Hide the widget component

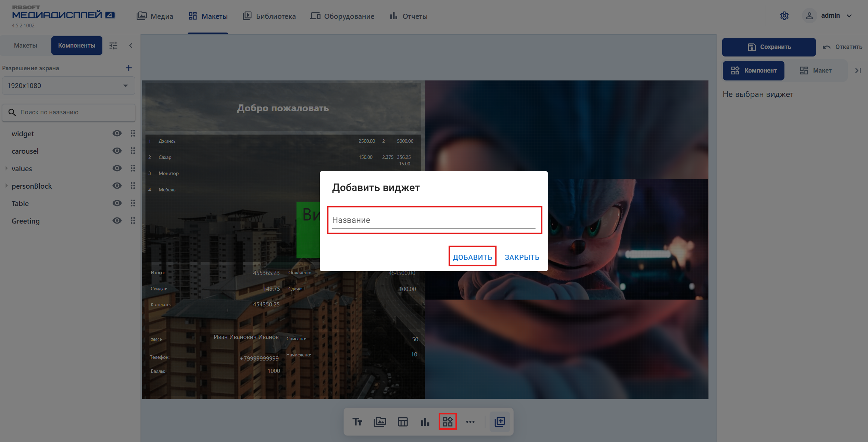click(x=117, y=134)
